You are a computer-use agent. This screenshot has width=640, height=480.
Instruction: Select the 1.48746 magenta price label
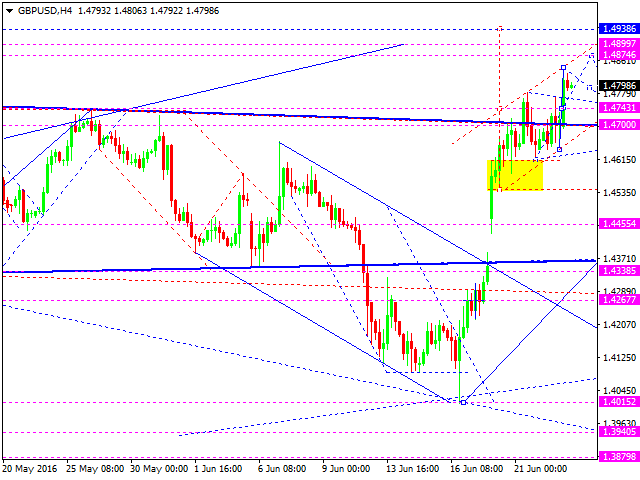point(619,55)
